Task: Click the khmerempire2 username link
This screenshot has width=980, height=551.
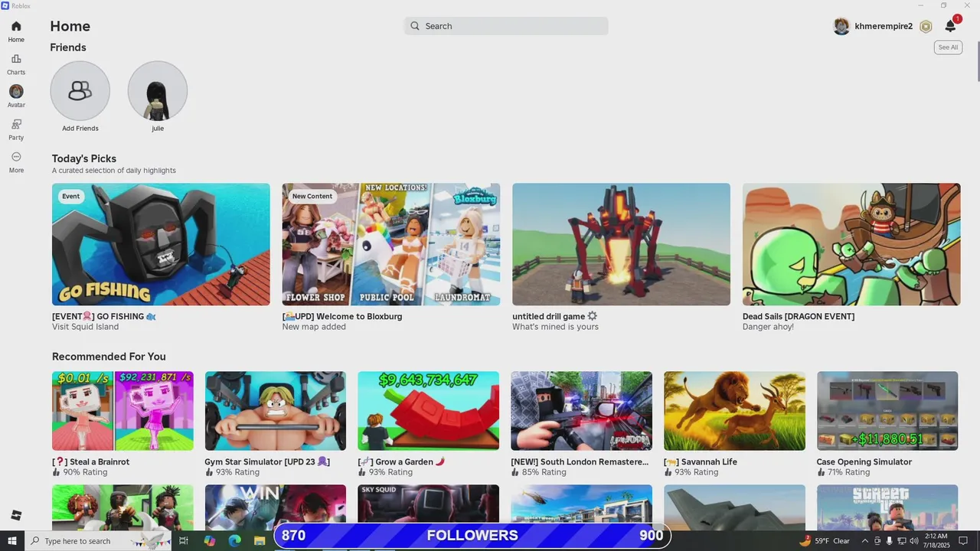Action: click(x=884, y=26)
